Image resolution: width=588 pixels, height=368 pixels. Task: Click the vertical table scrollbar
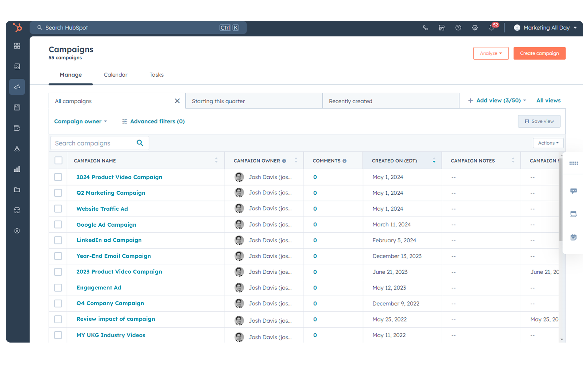pos(561,199)
